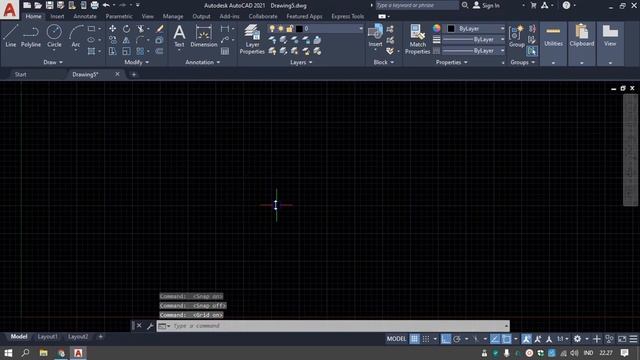Click the Fillet tool icon
Viewport: 640px width, 360px height.
[x=140, y=40]
